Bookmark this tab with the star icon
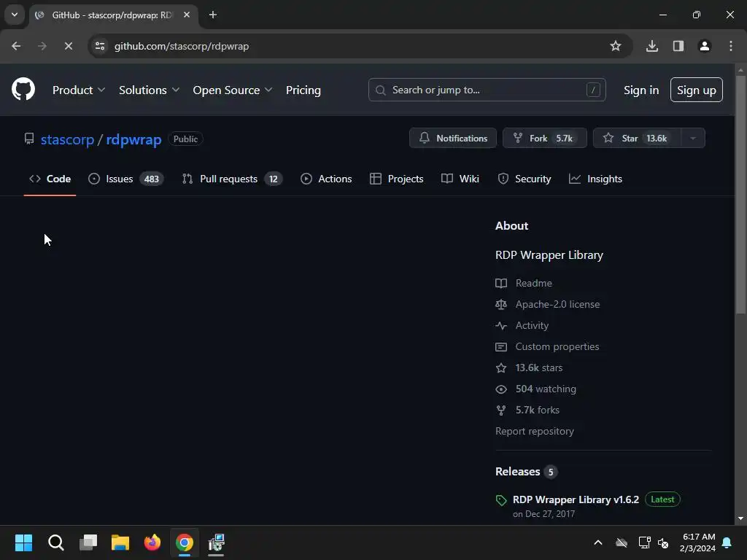747x560 pixels. (x=616, y=46)
